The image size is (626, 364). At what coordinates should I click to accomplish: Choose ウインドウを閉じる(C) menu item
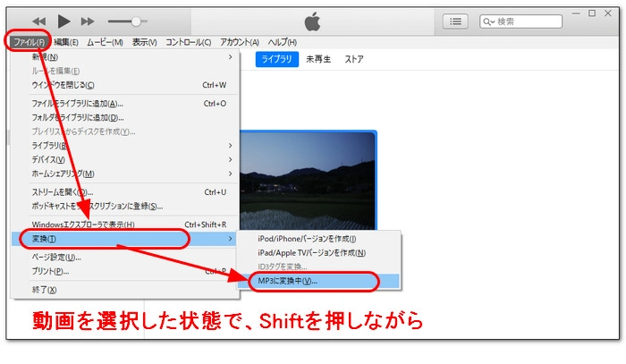(126, 85)
